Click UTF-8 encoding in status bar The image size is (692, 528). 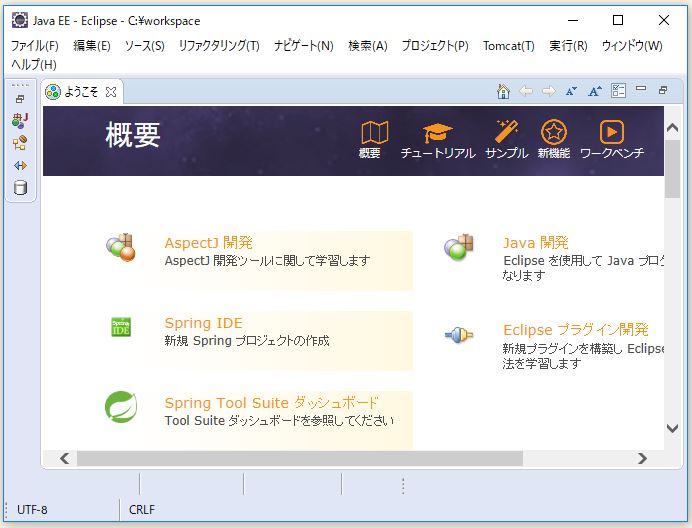[x=32, y=509]
